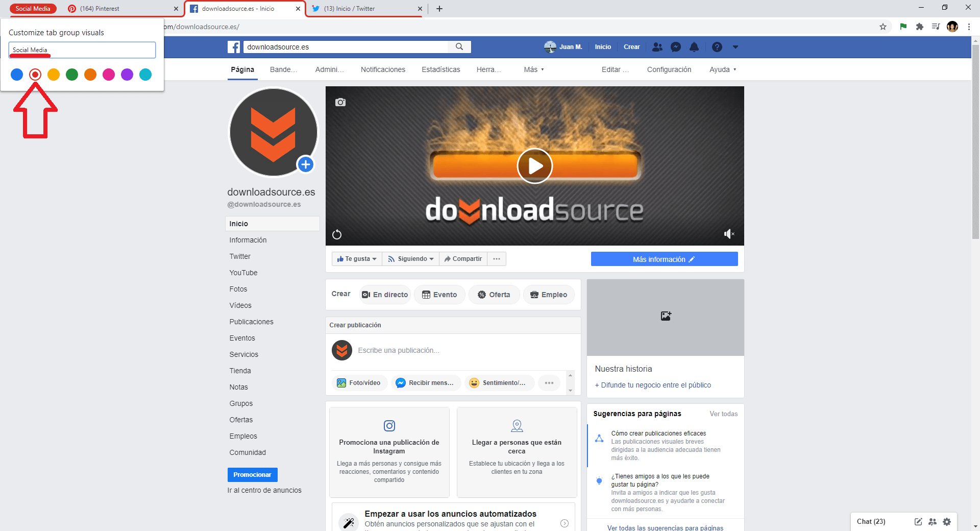The width and height of the screenshot is (980, 531).
Task: Close the Pinterest tab
Action: point(176,9)
